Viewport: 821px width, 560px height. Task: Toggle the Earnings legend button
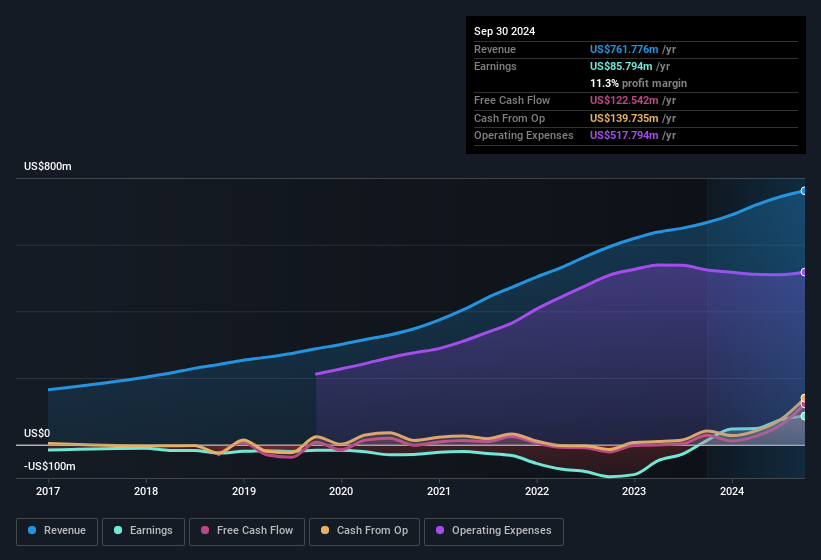coord(143,531)
